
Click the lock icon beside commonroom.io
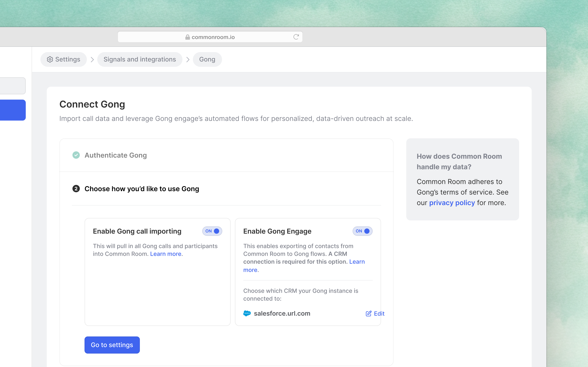(187, 37)
